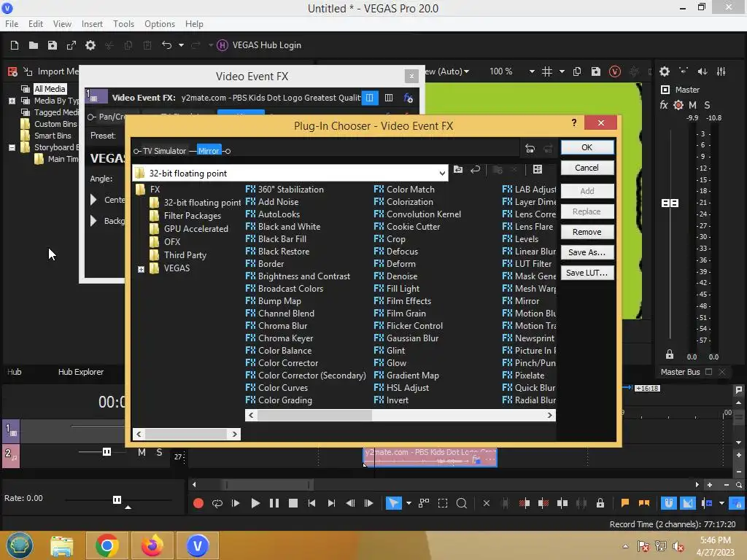Open project Properties gear icon
The width and height of the screenshot is (747, 560).
90,45
